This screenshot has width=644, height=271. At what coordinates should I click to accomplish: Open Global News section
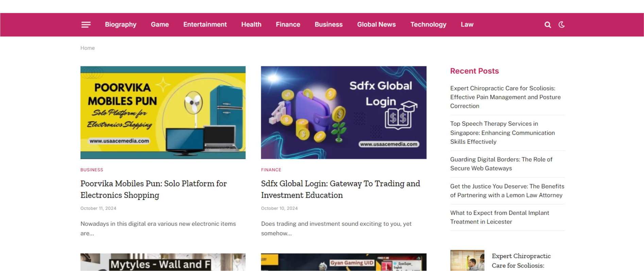pos(376,25)
